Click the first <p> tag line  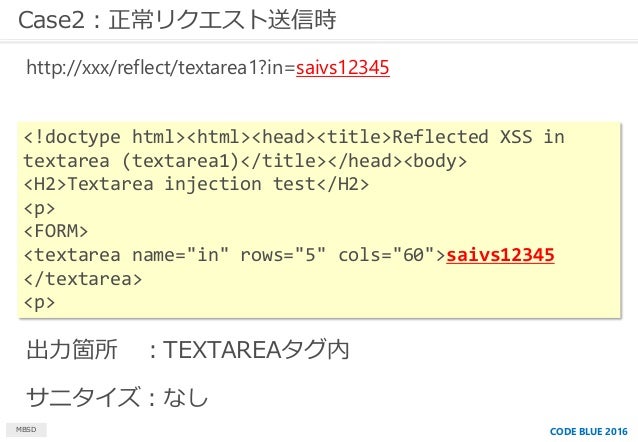(39, 208)
